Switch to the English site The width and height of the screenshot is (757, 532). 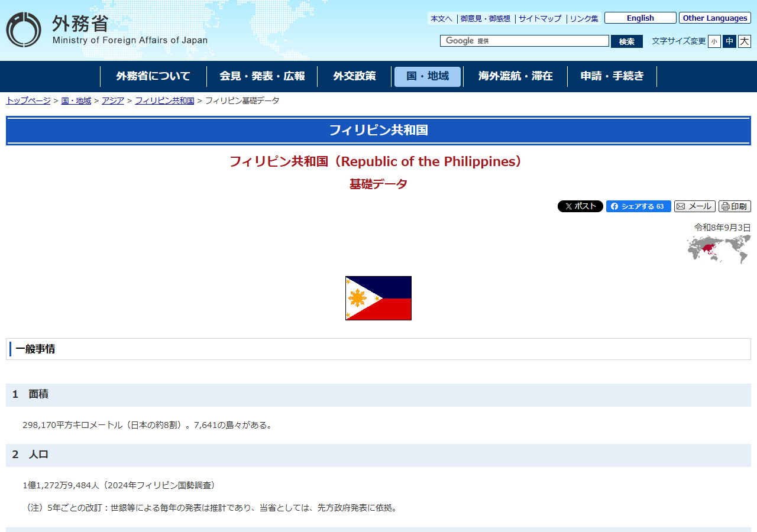[x=640, y=18]
